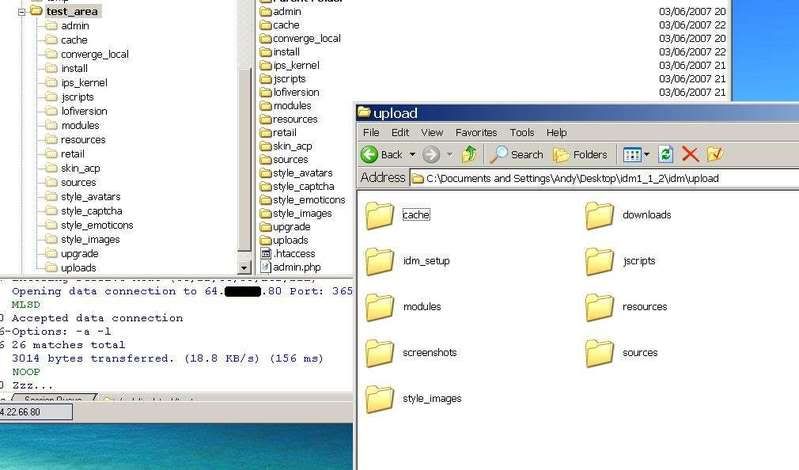Click the upload window title bar

tap(577, 113)
